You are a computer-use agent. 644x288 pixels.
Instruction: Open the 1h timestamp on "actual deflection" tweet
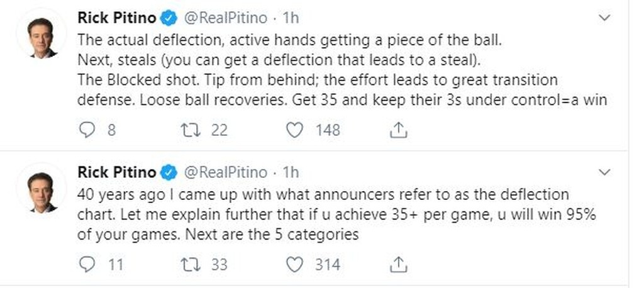pos(289,18)
